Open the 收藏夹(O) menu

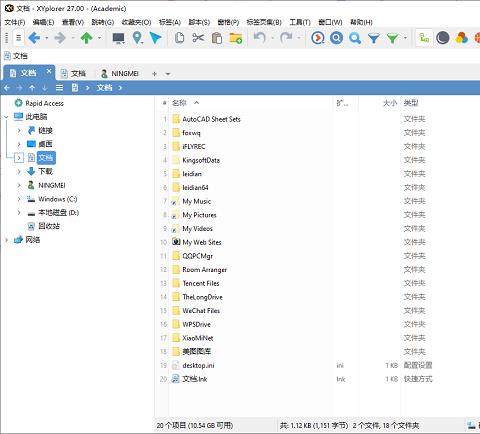136,22
